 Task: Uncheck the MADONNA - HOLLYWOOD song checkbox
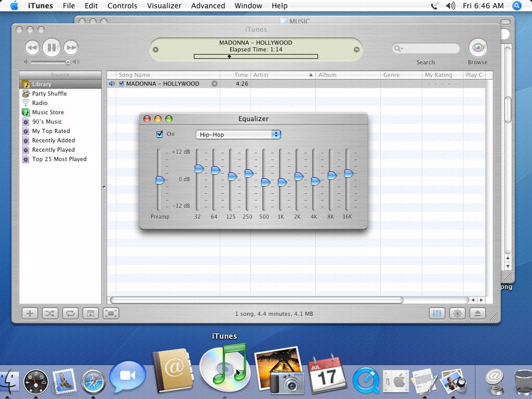(x=122, y=84)
